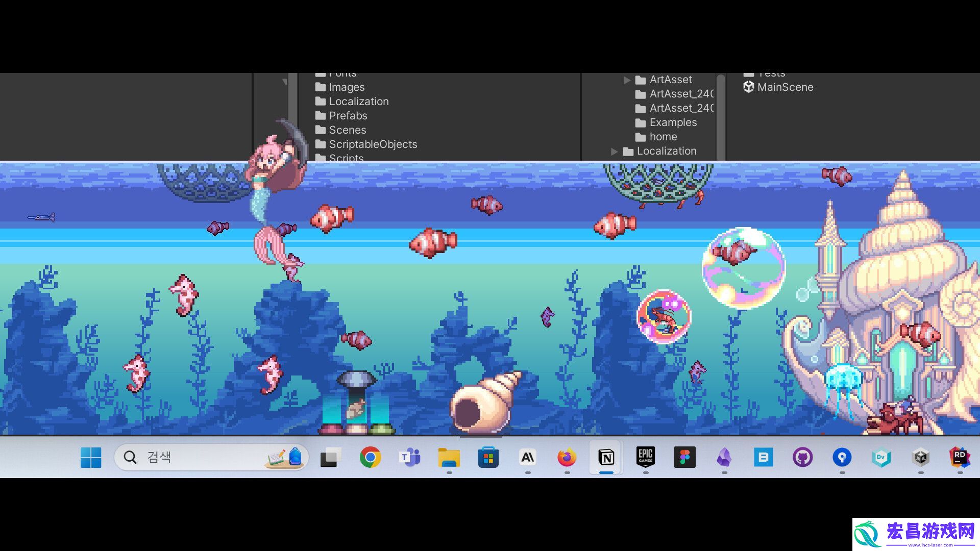Select the Prefabs folder
The height and width of the screenshot is (551, 980).
pos(341,116)
